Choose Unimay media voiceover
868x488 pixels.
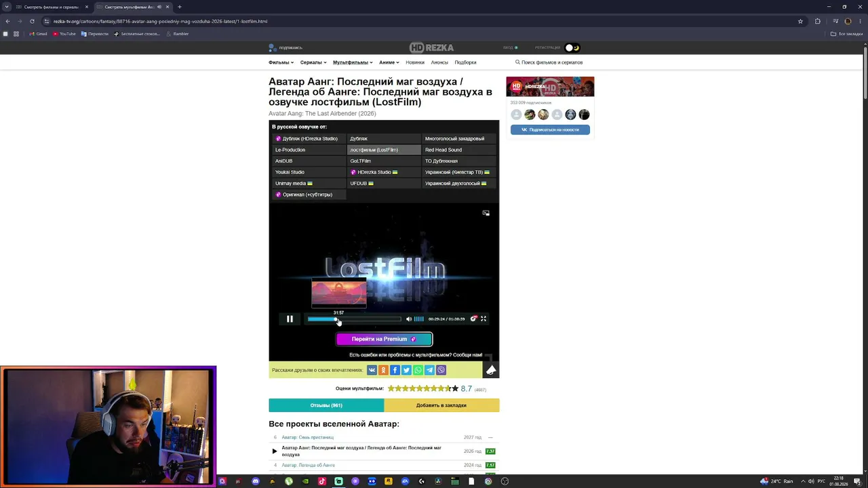309,183
